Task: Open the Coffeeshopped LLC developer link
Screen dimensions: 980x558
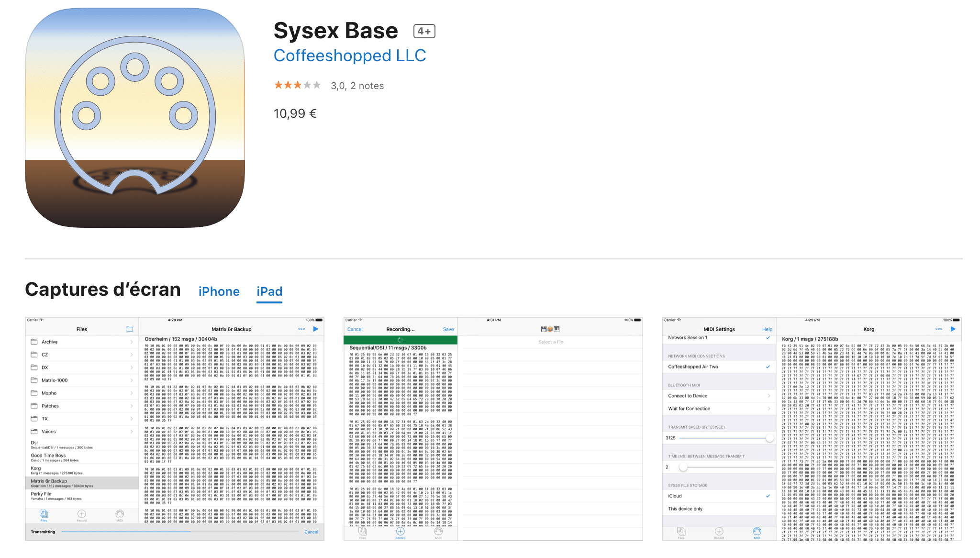Action: click(x=350, y=56)
